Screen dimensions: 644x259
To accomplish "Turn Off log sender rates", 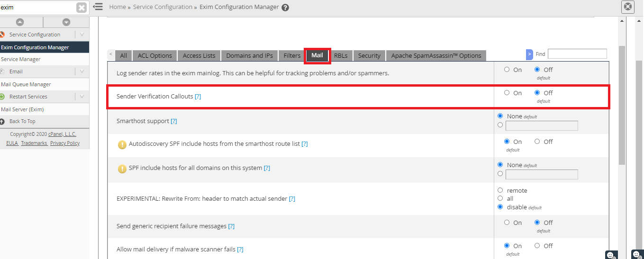I will (537, 70).
